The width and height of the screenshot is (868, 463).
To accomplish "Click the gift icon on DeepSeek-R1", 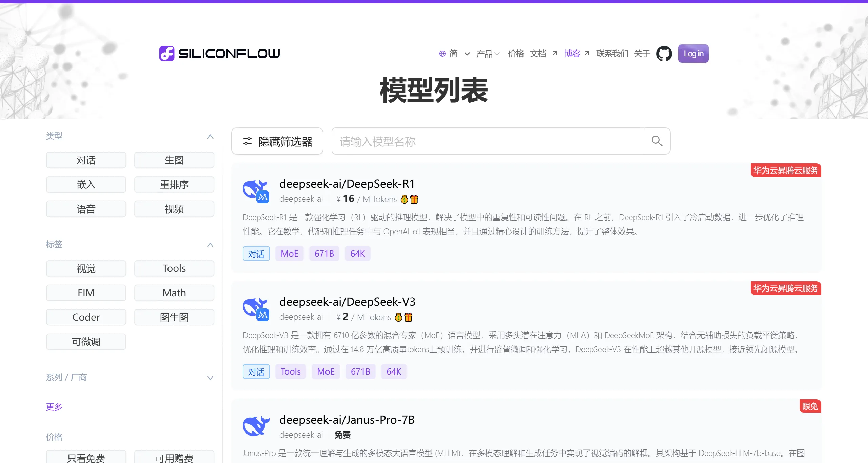I will tap(414, 199).
